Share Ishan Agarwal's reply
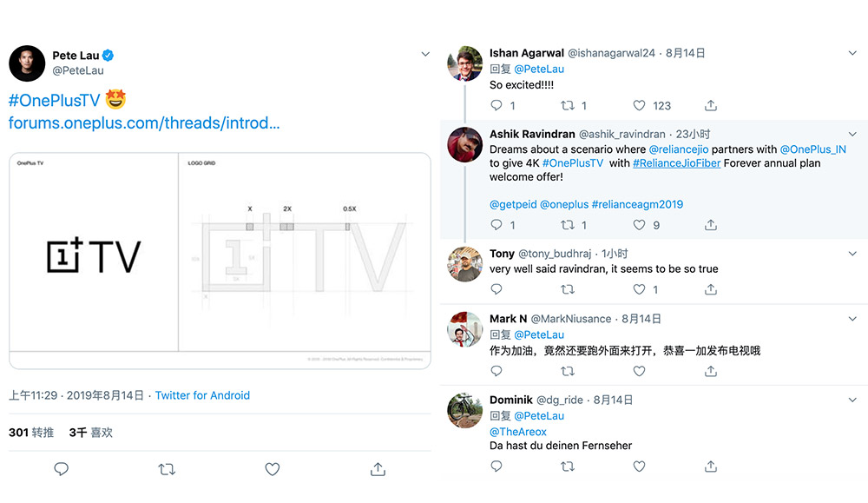Viewport: 868px width, 503px height. (x=711, y=105)
